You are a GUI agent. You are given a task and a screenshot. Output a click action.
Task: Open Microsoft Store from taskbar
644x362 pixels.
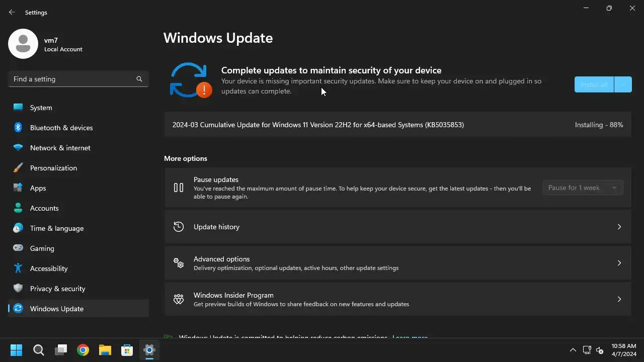(127, 350)
